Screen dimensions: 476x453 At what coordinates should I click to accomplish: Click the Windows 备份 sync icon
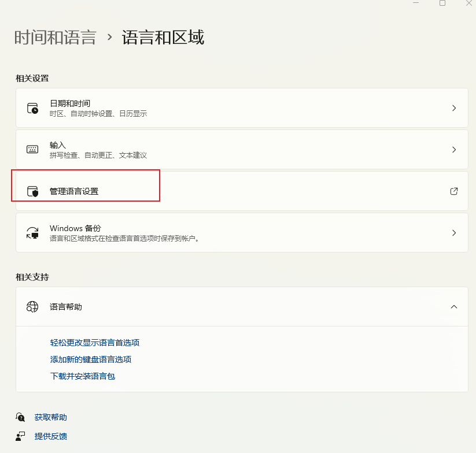click(32, 233)
